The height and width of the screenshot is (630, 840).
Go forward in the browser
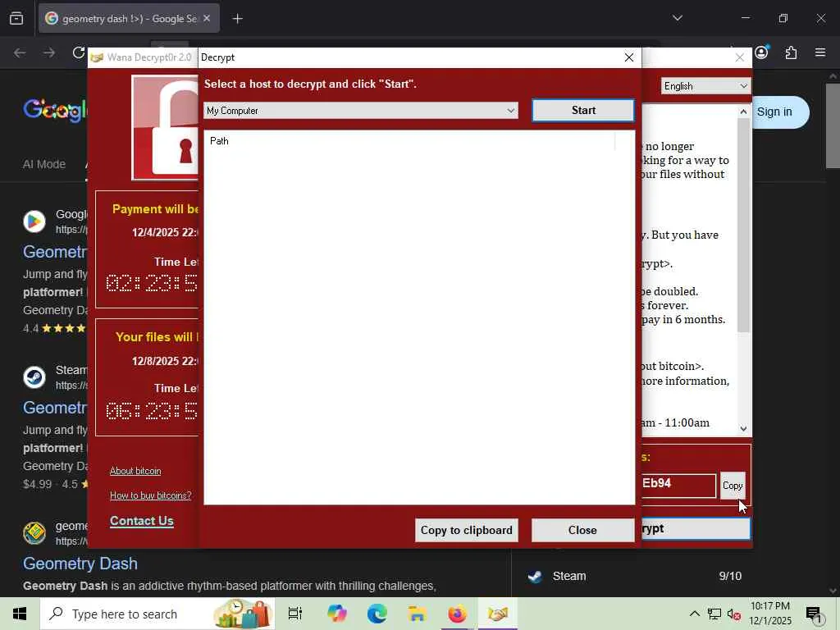point(48,52)
